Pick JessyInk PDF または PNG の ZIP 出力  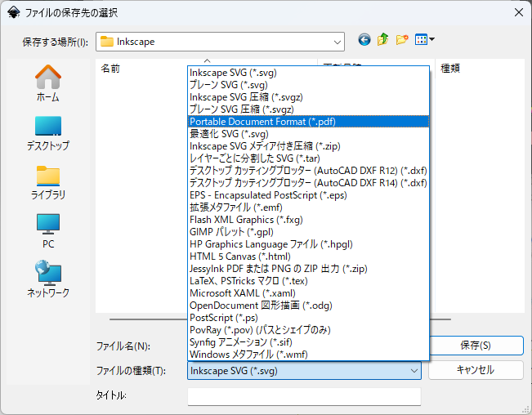coord(308,269)
